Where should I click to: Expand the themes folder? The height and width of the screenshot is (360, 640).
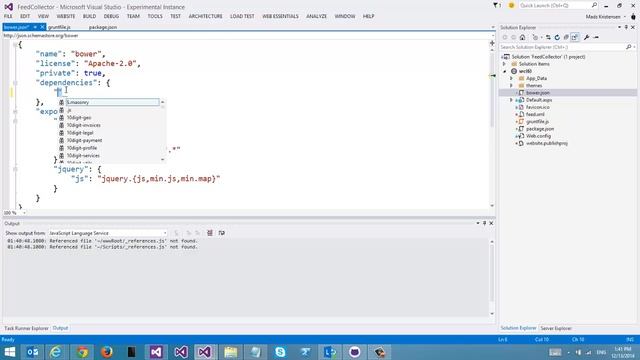(511, 85)
